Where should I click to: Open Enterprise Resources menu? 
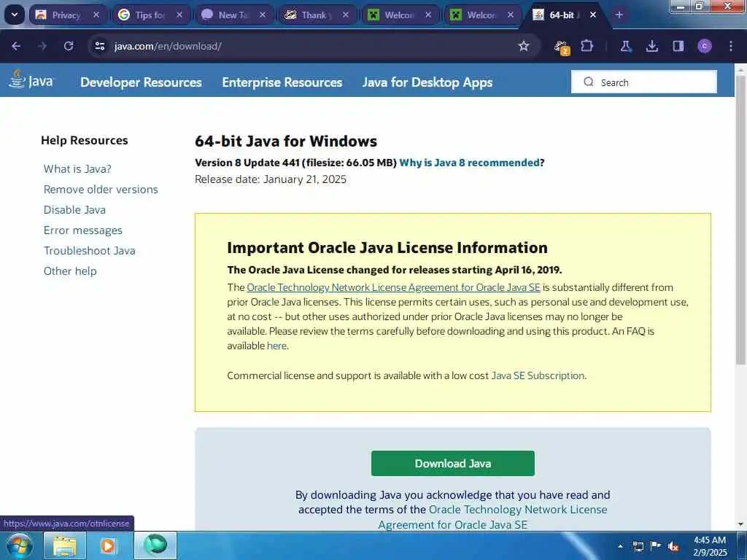pyautogui.click(x=282, y=82)
